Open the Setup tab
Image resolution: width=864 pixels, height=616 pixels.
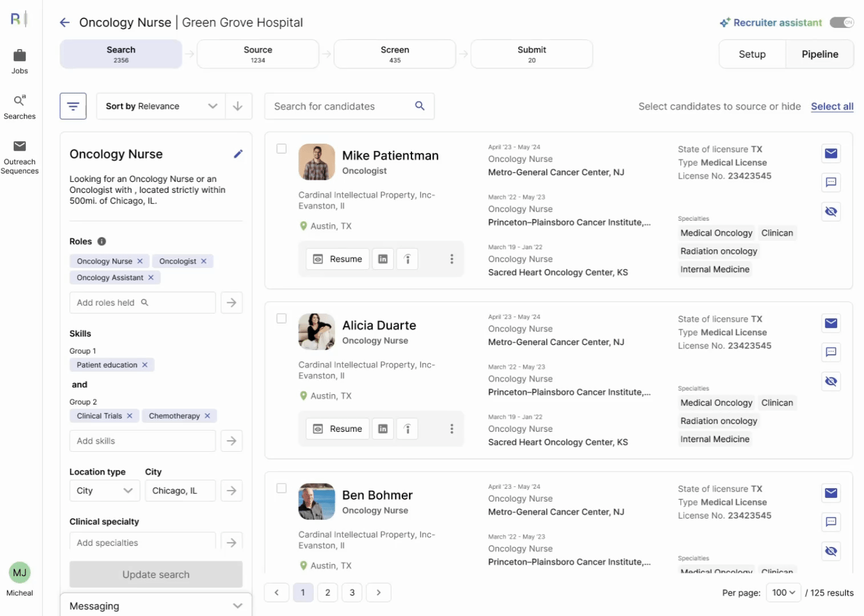[752, 54]
